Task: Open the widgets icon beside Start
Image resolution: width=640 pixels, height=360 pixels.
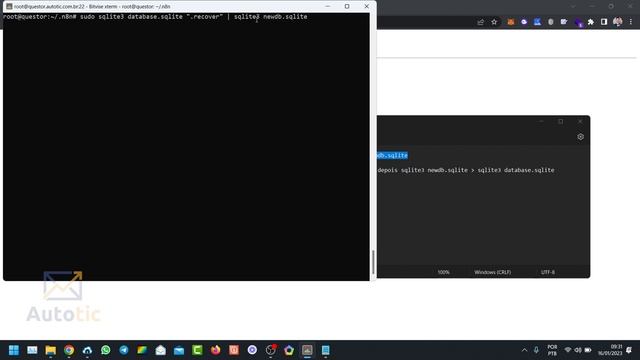Action: point(32,350)
